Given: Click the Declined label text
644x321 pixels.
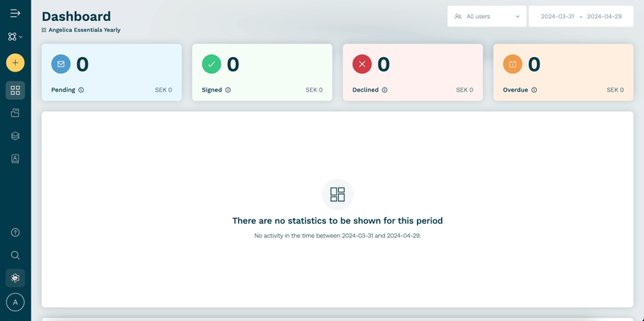Looking at the screenshot, I should (365, 90).
